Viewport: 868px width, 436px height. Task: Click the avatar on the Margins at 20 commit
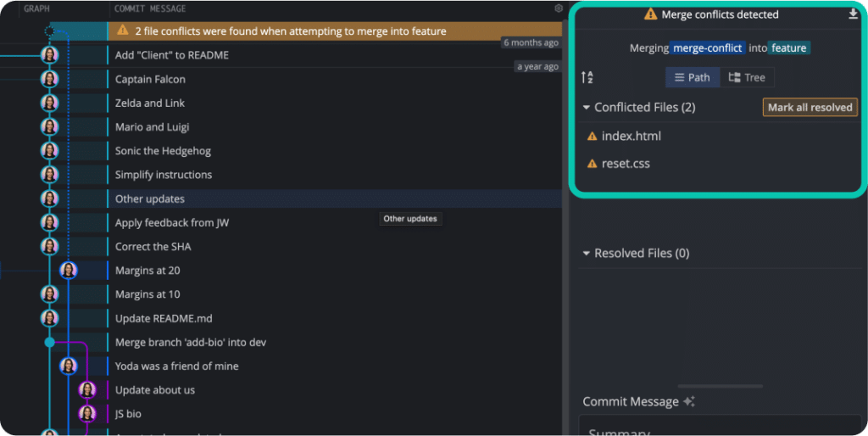coord(68,271)
